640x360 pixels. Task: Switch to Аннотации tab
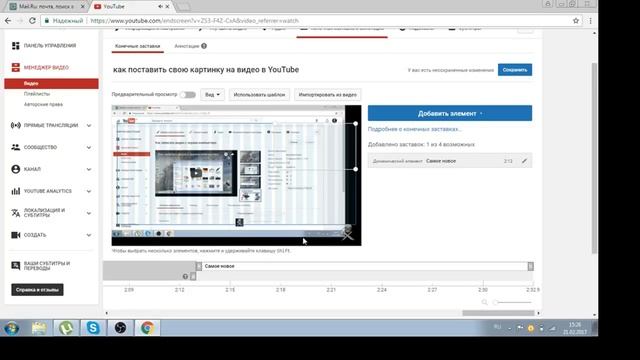pos(187,46)
